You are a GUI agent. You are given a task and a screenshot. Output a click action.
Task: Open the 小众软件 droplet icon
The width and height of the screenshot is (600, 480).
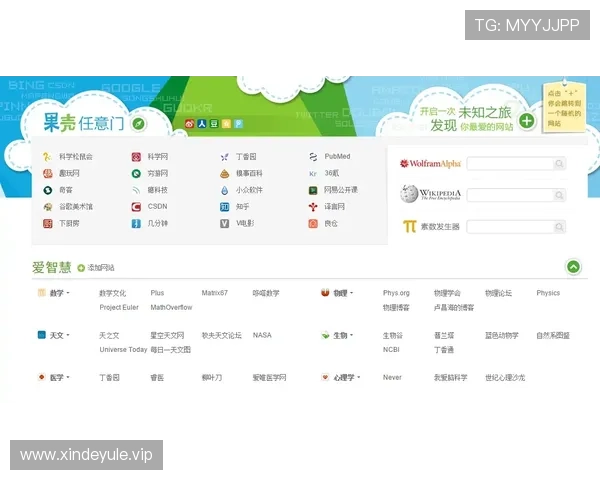[x=225, y=190]
